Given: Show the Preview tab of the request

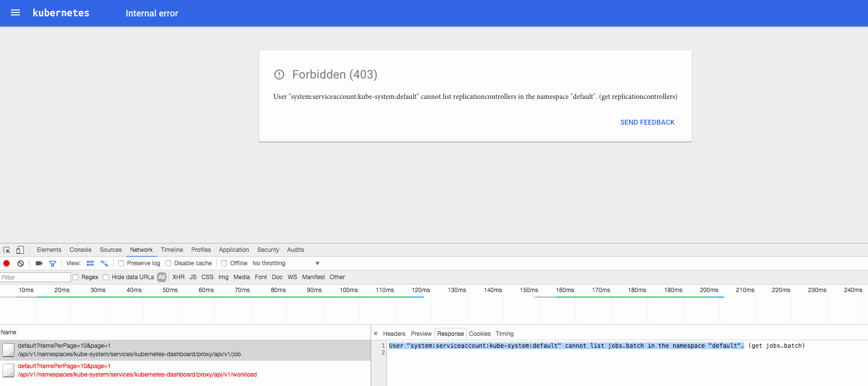Looking at the screenshot, I should (x=421, y=334).
